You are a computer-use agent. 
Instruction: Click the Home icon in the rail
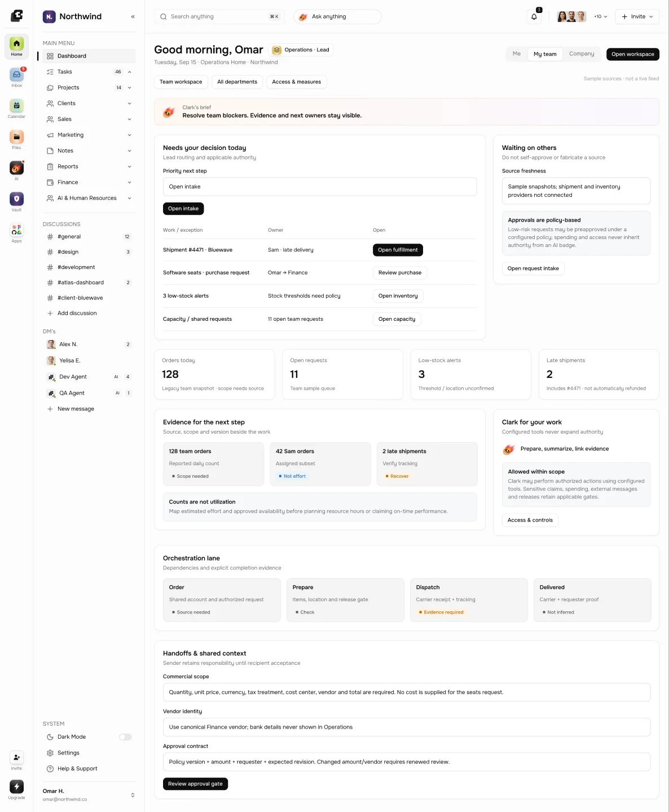tap(16, 44)
